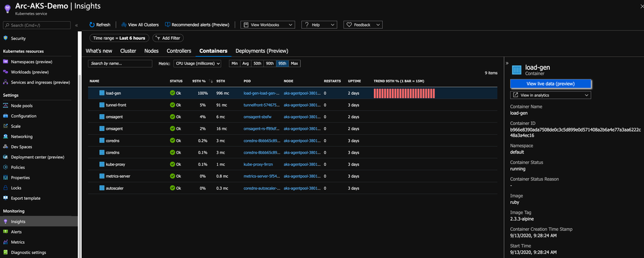This screenshot has height=258, width=644.
Task: Switch to the Cluster tab
Action: (128, 51)
